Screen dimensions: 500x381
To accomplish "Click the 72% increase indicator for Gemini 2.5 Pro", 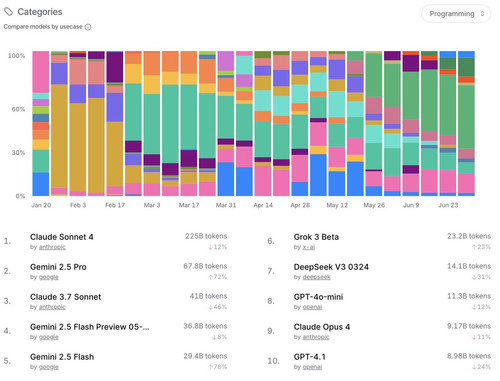I will 218,277.
